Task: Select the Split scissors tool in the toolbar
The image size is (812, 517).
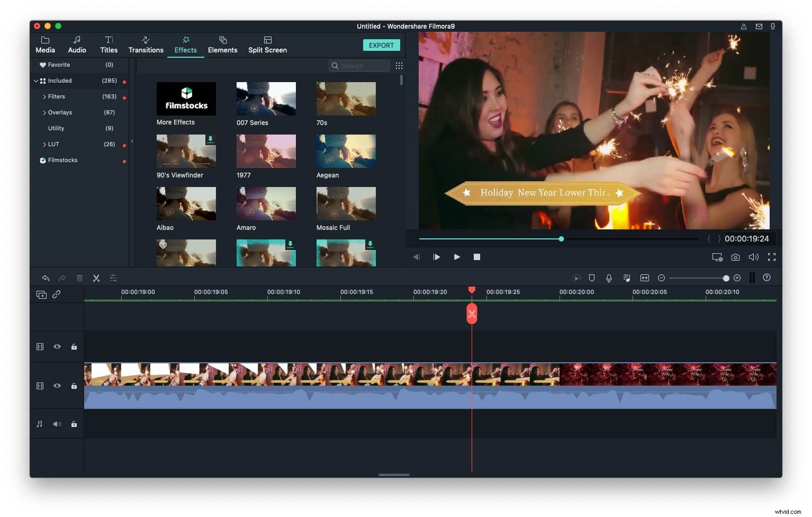Action: pos(96,278)
